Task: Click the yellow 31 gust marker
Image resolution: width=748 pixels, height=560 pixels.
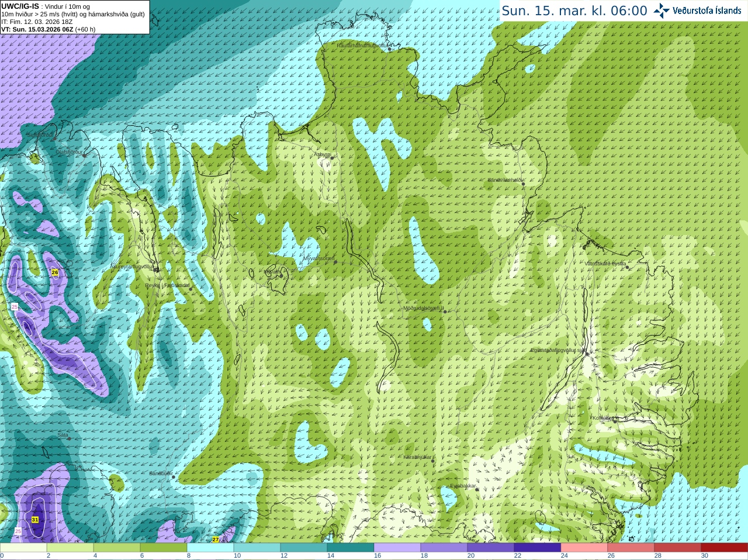Action: pos(35,520)
